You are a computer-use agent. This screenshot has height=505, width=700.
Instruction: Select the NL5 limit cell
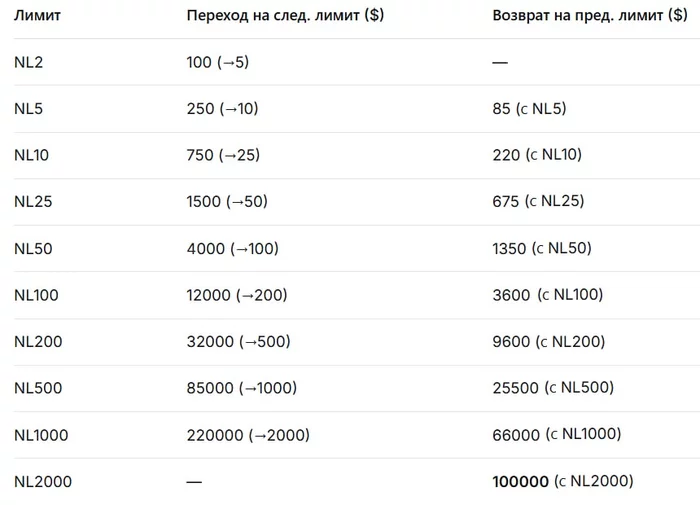29,109
